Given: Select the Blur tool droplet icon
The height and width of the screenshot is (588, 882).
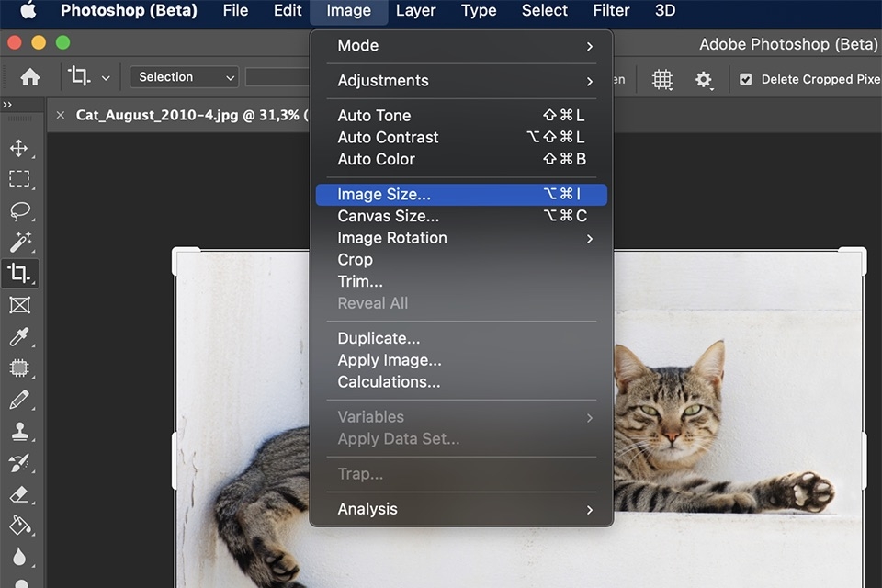Looking at the screenshot, I should pyautogui.click(x=20, y=558).
